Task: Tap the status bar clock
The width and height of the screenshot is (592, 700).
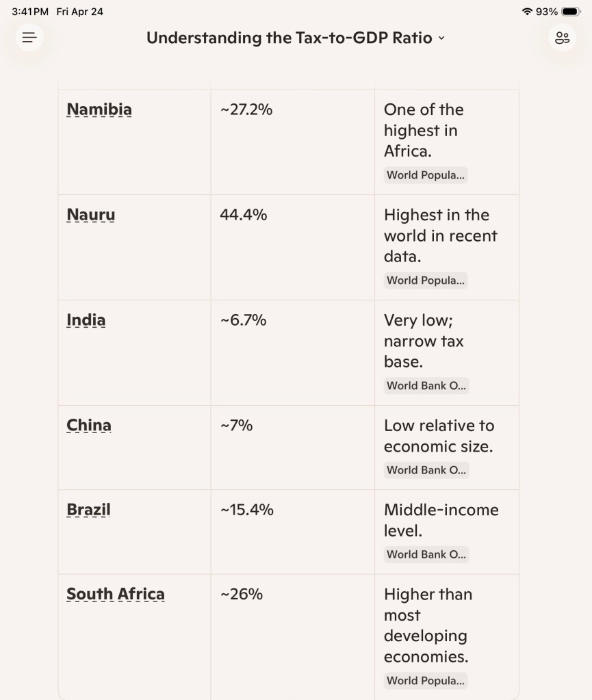Action: point(30,12)
